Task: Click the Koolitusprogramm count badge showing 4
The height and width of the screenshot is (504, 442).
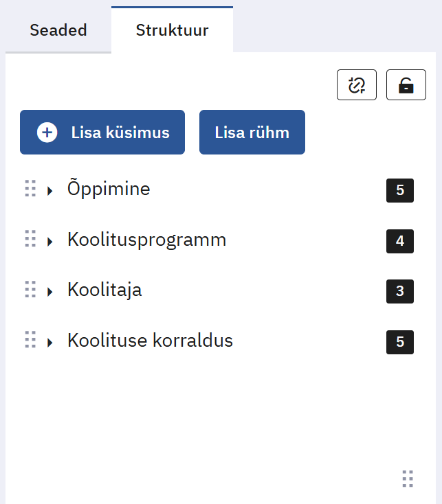Action: point(400,241)
